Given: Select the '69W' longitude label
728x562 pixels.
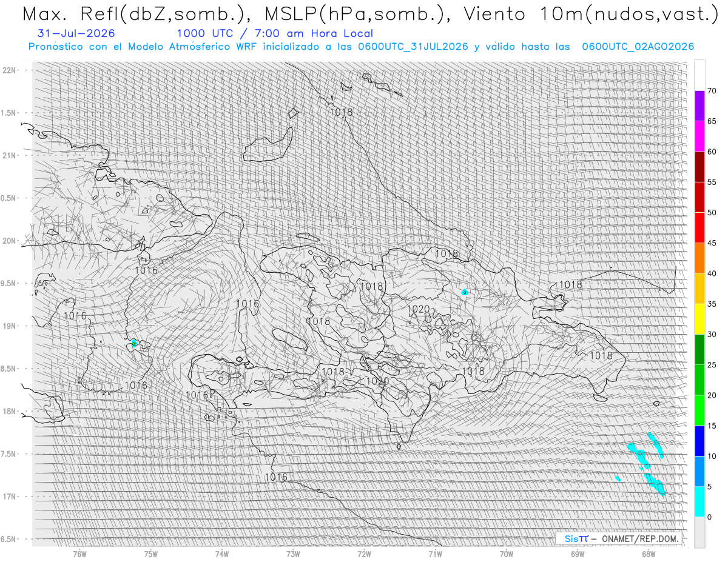Looking at the screenshot, I should [578, 554].
